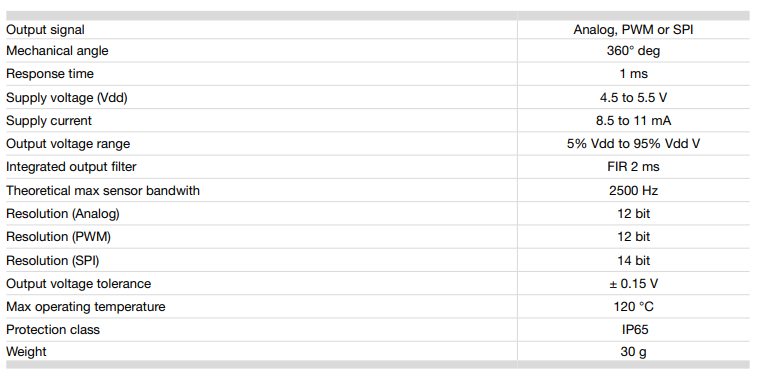Click the Output voltage tolerance label
This screenshot has width=757, height=378.
(78, 283)
